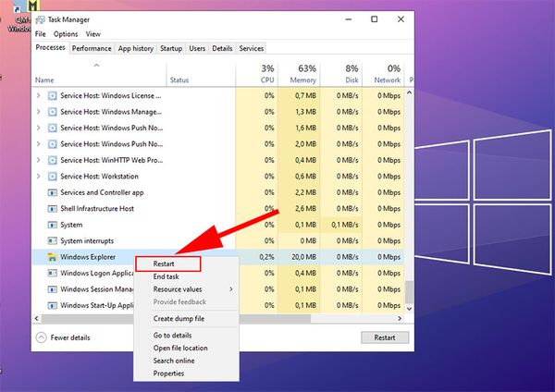This screenshot has width=555, height=392.
Task: Choose Restart from the context menu
Action: pos(164,263)
